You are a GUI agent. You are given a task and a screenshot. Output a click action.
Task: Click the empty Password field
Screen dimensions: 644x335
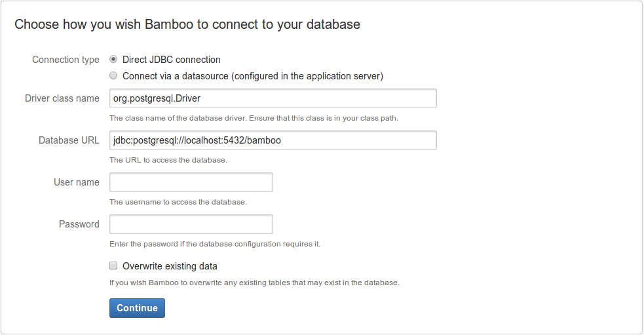pyautogui.click(x=191, y=224)
